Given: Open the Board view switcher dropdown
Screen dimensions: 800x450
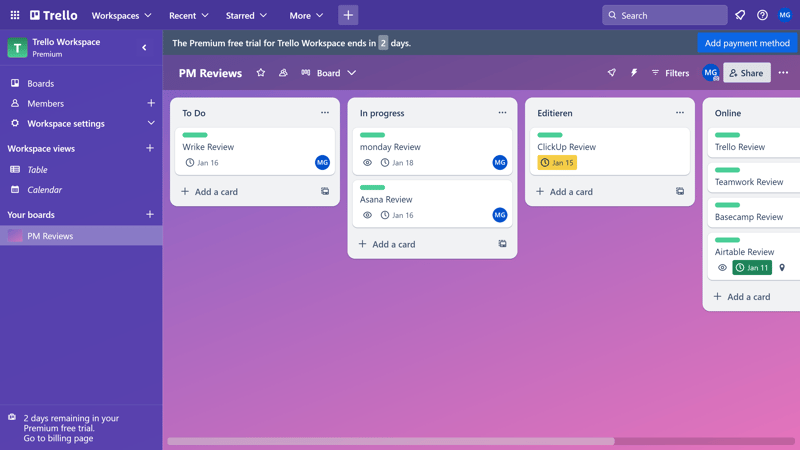Looking at the screenshot, I should (x=329, y=73).
